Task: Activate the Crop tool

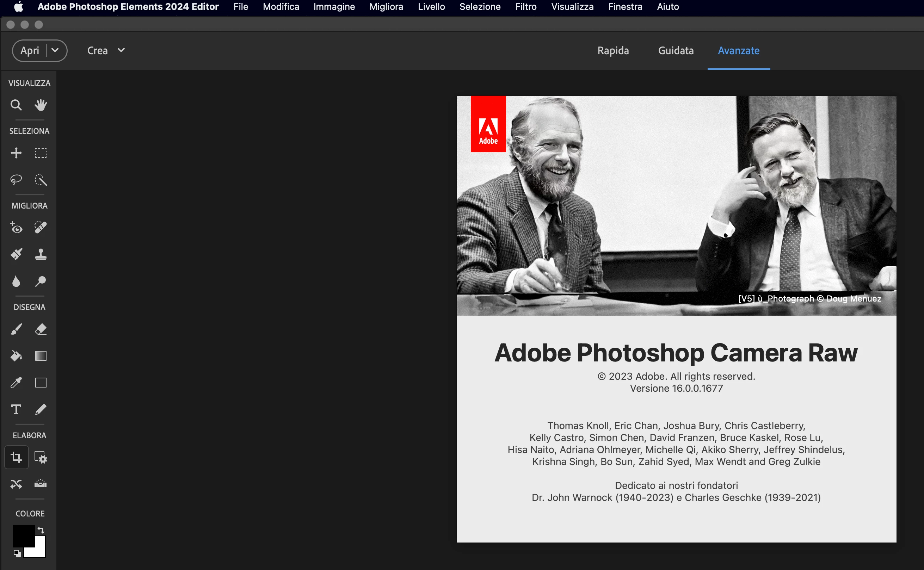Action: click(16, 457)
